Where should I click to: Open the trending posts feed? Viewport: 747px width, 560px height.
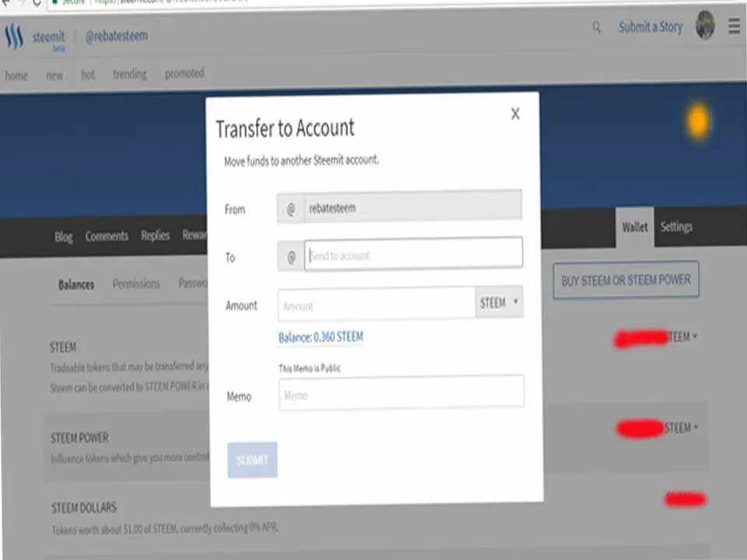(x=130, y=74)
